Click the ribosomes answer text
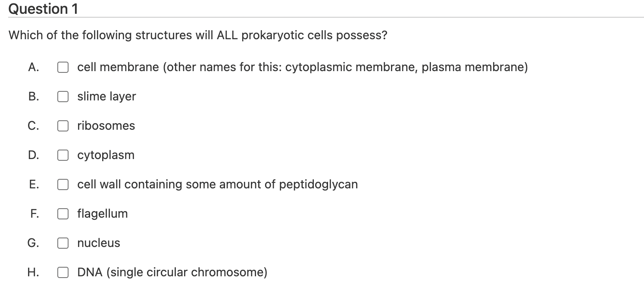The image size is (644, 300). pyautogui.click(x=106, y=126)
